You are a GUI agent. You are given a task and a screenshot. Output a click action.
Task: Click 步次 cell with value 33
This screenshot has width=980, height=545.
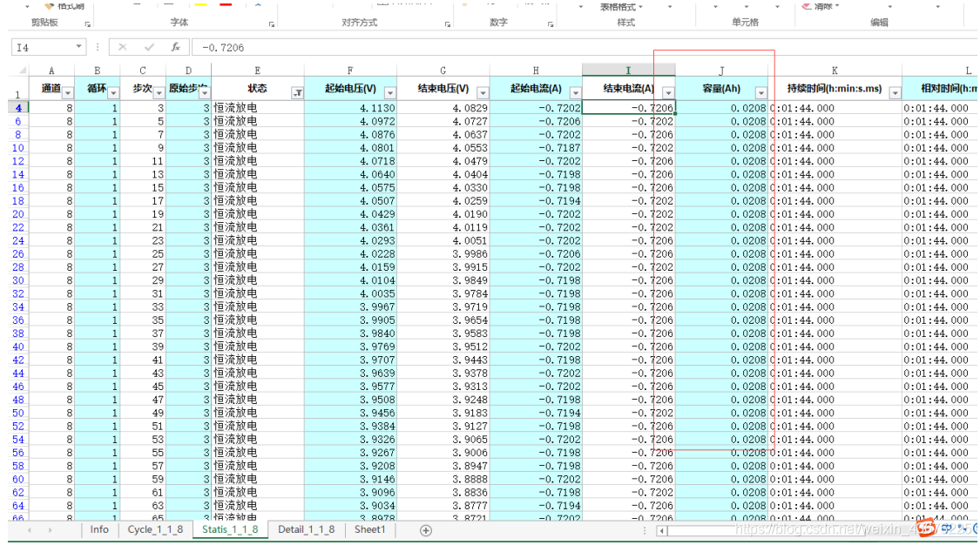(x=143, y=306)
